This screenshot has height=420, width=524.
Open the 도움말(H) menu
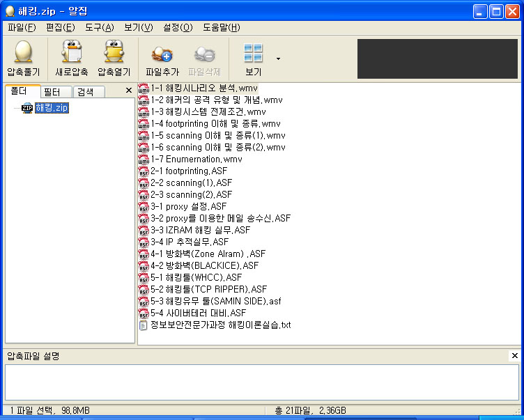click(x=222, y=27)
